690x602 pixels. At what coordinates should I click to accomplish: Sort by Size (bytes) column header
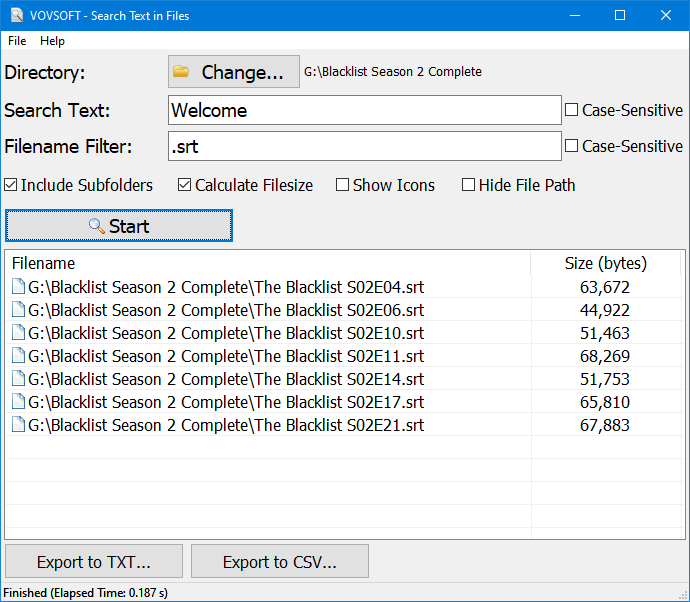(606, 263)
